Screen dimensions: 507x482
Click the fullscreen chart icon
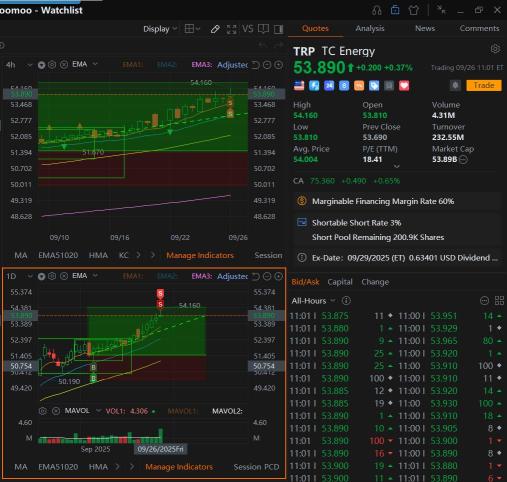pos(231,29)
